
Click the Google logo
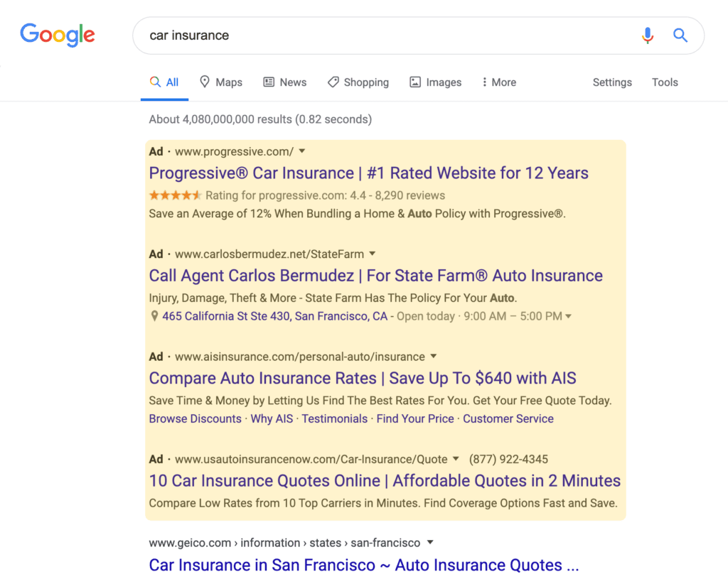pyautogui.click(x=57, y=35)
